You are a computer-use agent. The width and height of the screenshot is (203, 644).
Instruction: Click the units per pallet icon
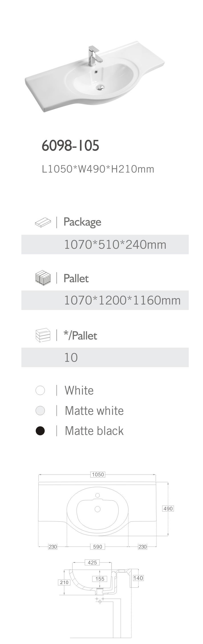point(43,335)
